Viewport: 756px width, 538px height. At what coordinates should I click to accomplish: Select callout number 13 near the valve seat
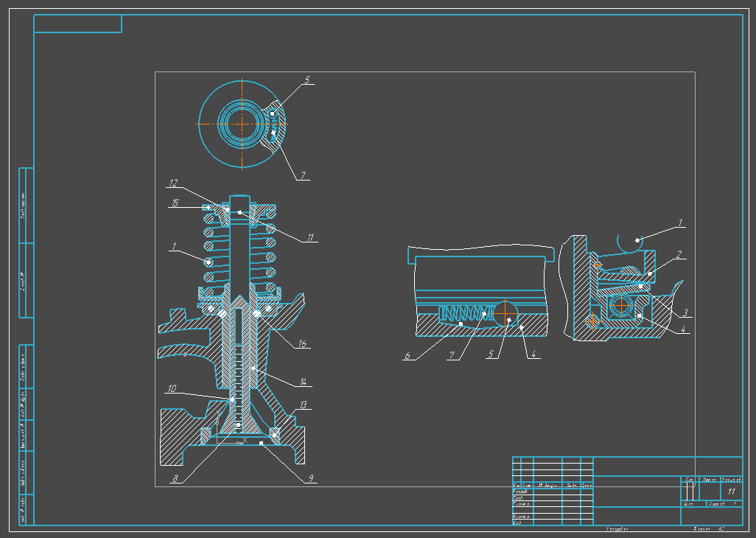click(x=304, y=405)
